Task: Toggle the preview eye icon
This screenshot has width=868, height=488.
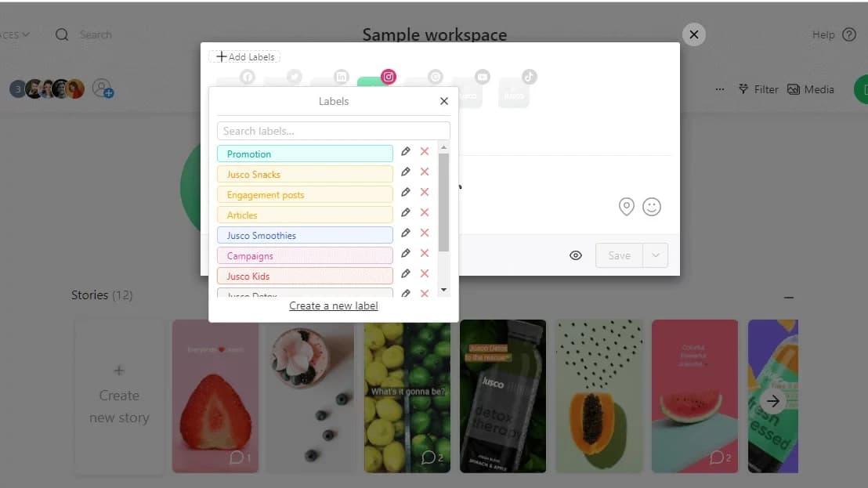Action: coord(576,255)
